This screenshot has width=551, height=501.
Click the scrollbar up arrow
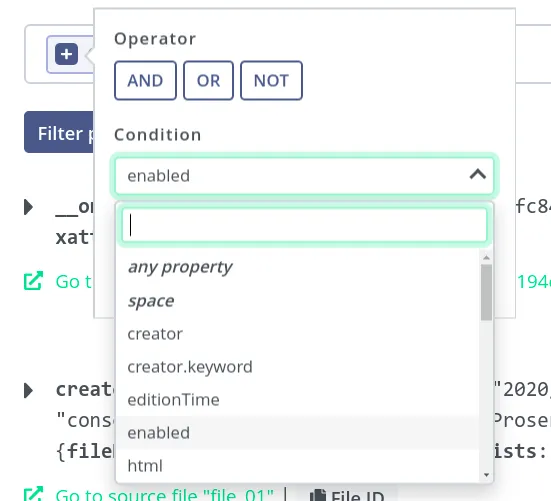tap(486, 258)
